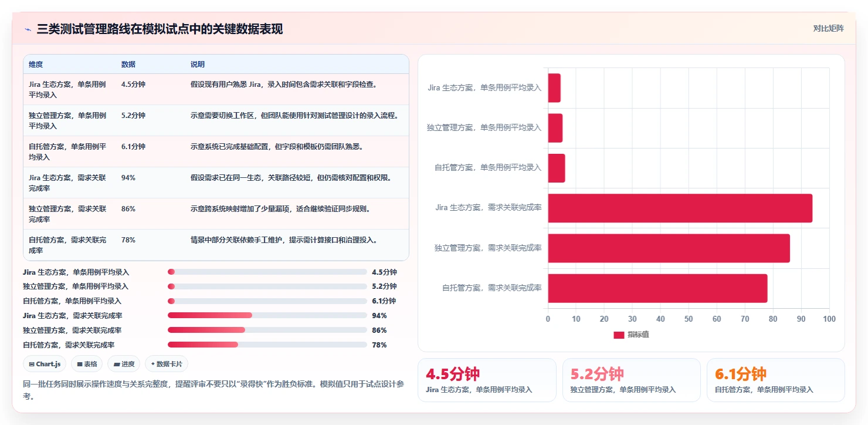
Task: Click progress bar for 自托管方案，单条用例平均录入
Action: 267,301
